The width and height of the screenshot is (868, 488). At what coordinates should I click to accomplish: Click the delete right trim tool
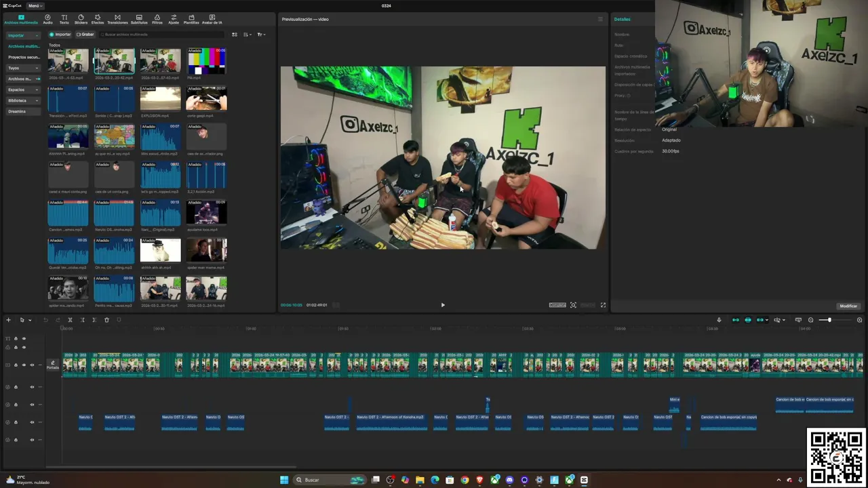[x=94, y=320]
